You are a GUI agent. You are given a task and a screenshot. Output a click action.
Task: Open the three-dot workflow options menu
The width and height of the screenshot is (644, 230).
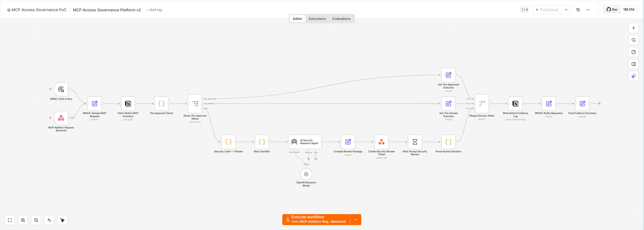[x=588, y=10]
